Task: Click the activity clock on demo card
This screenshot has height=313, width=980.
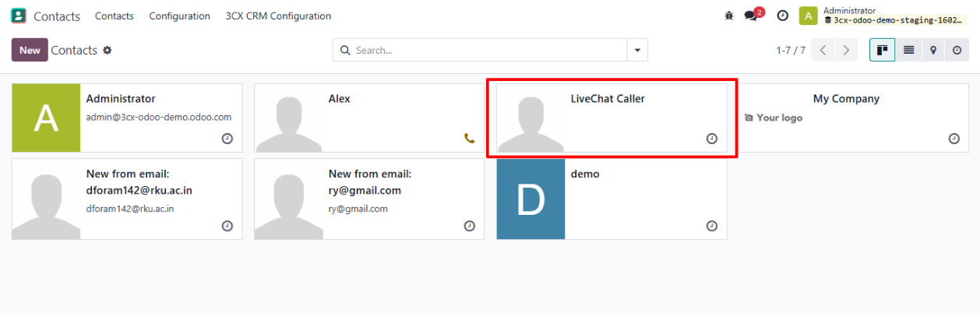Action: tap(711, 226)
